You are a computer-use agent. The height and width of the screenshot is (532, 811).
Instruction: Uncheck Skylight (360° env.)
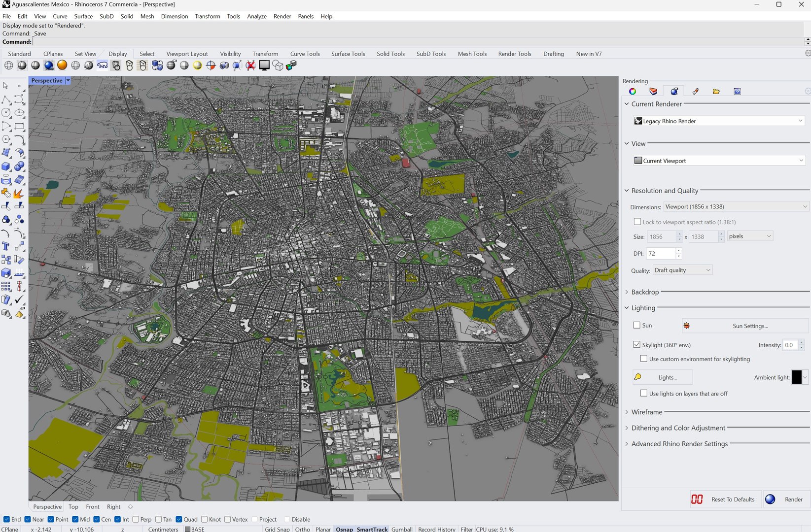coord(637,345)
